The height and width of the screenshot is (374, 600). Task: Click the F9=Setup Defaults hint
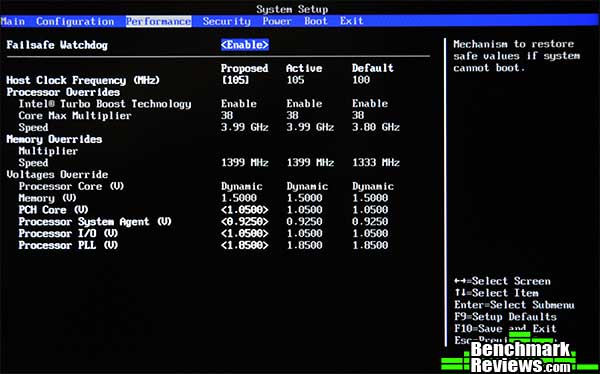click(x=505, y=317)
